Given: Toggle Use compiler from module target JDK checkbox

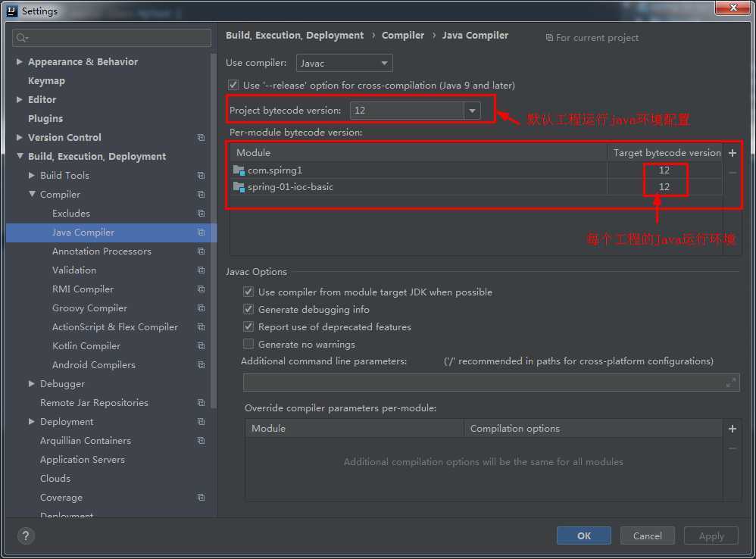Looking at the screenshot, I should (x=248, y=292).
